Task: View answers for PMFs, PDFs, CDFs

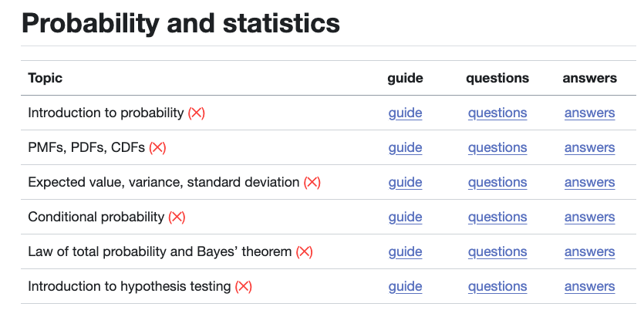Action: pos(589,147)
